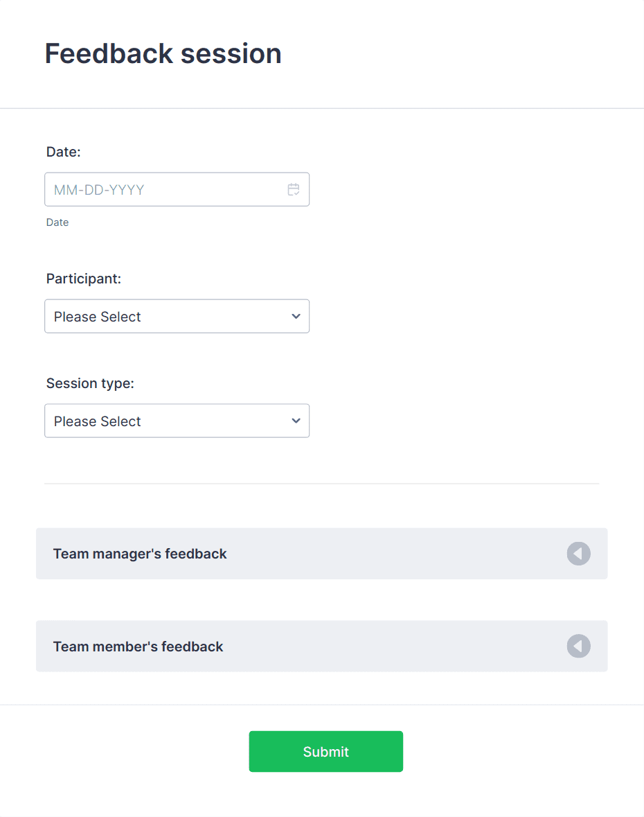This screenshot has height=817, width=644.
Task: Click the Feedback session page heading
Action: (x=163, y=53)
